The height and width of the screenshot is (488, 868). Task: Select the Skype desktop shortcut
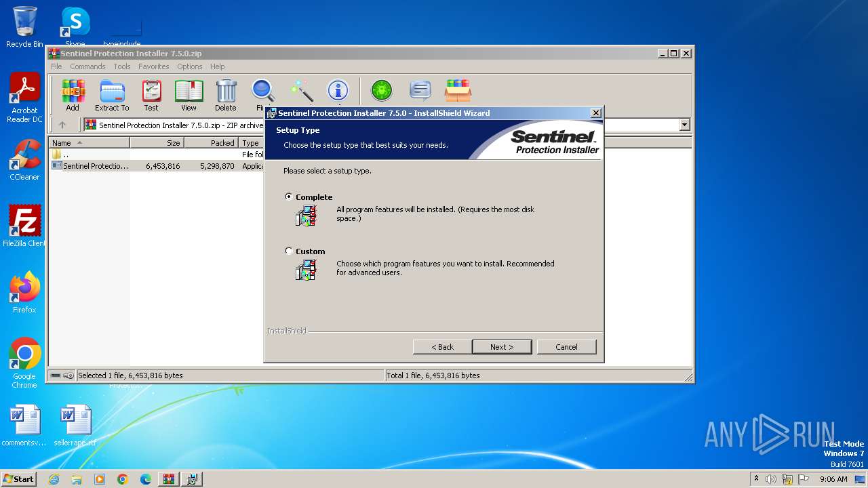point(75,27)
